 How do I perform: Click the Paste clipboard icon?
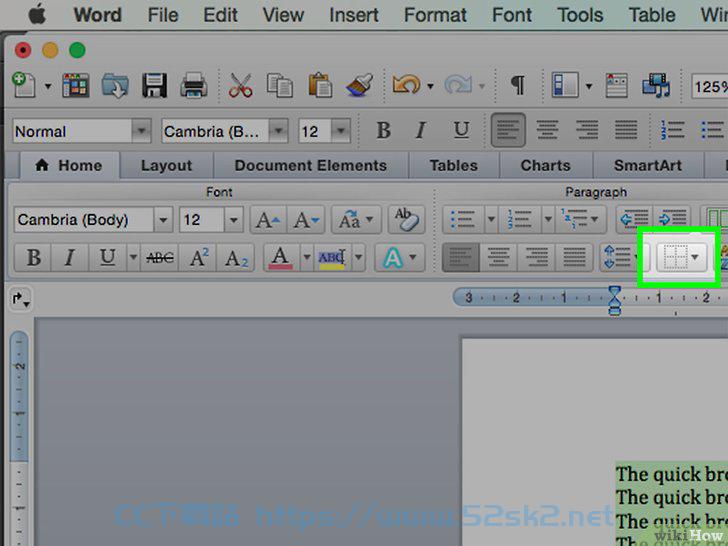[x=320, y=85]
